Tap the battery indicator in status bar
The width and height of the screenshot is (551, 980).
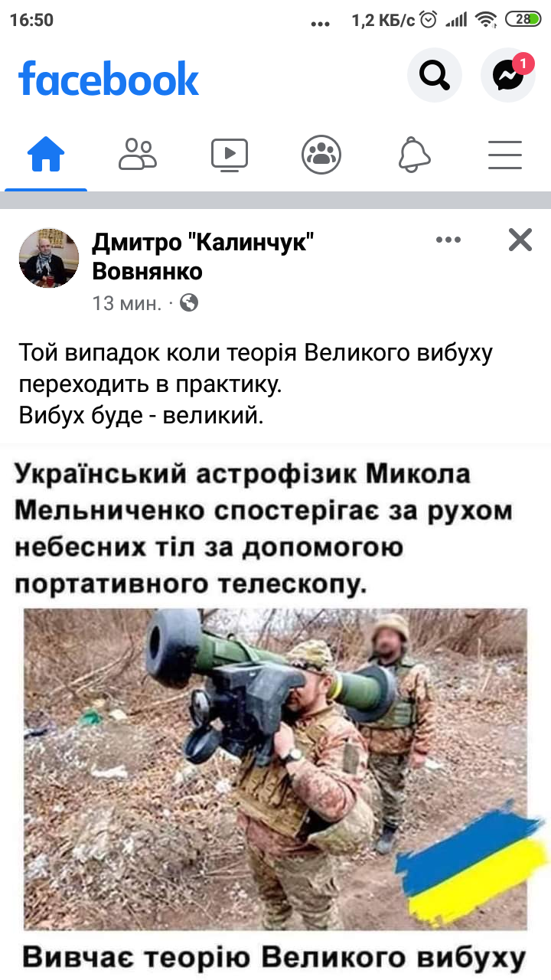tap(522, 20)
